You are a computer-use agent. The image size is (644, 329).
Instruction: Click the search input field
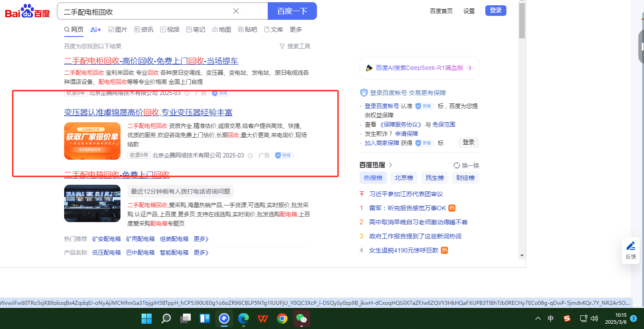pyautogui.click(x=145, y=11)
